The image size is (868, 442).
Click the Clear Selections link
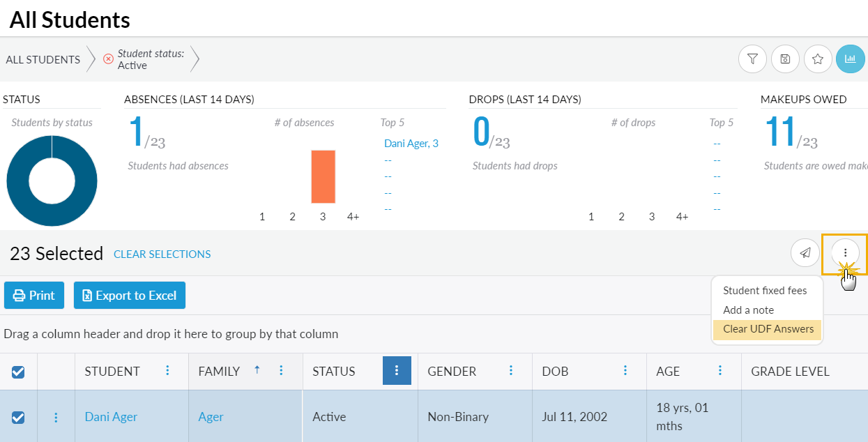pyautogui.click(x=162, y=254)
